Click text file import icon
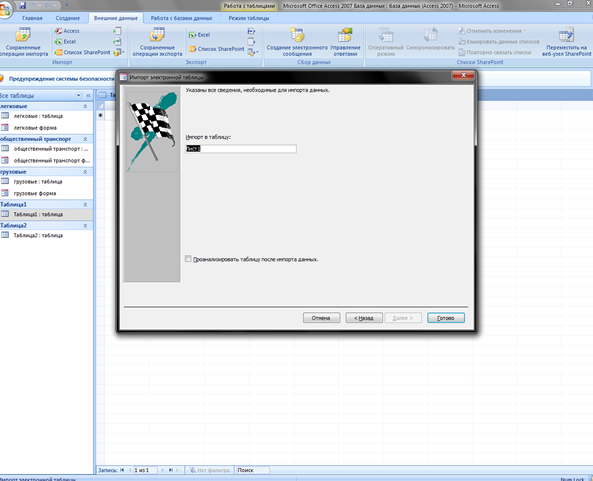Viewport: 593px width, 481px height. (x=118, y=31)
